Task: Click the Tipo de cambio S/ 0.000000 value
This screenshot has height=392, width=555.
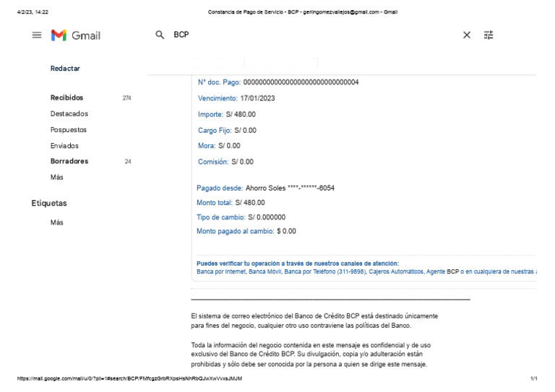Action: tap(267, 217)
